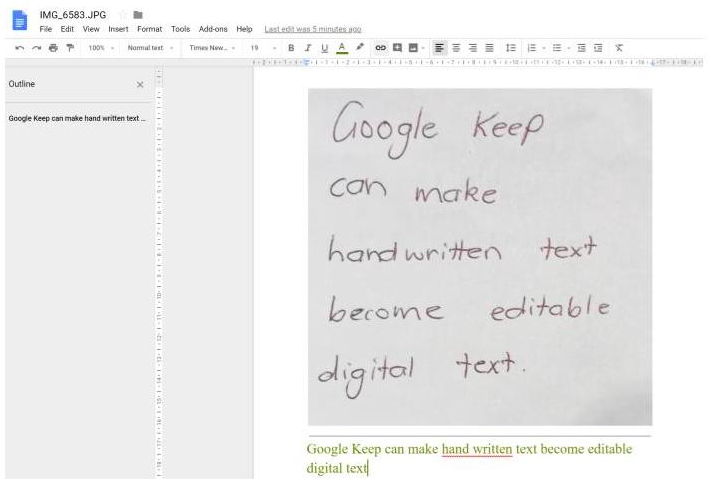Align text right
The width and height of the screenshot is (712, 479).
coord(473,48)
